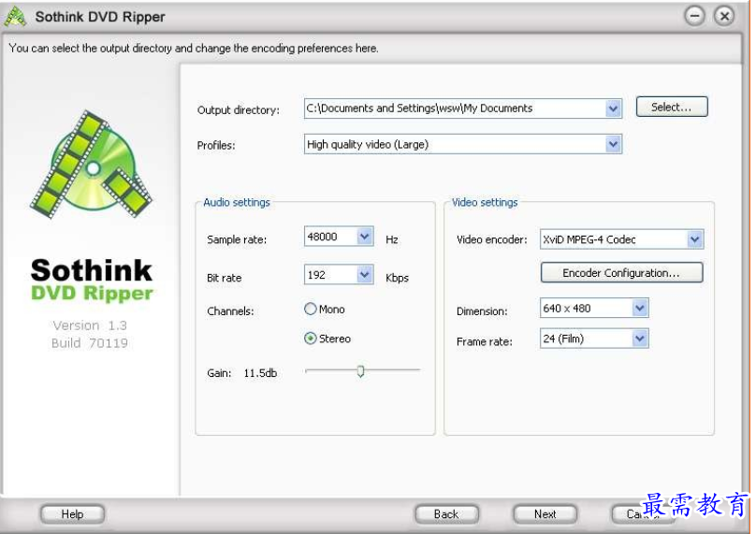Screen dimensions: 756x534
Task: Click the Sothink film-reel disc logo
Action: [91, 165]
